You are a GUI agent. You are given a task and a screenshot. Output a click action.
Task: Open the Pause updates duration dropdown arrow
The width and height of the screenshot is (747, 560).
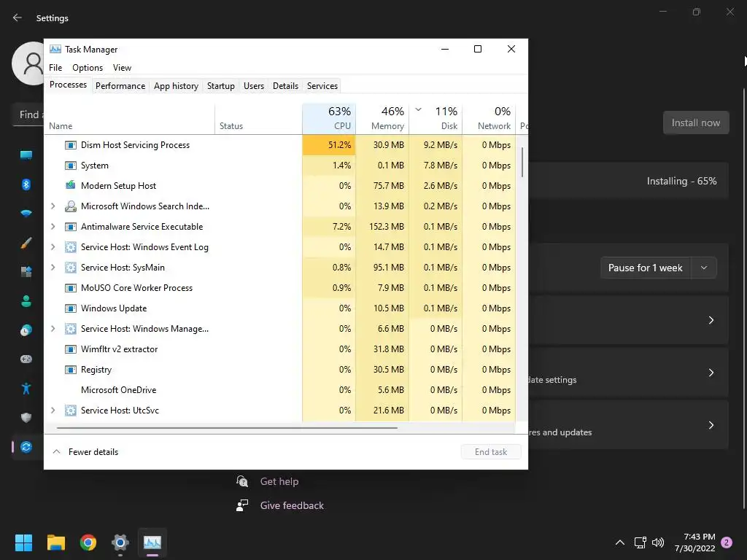click(x=704, y=268)
